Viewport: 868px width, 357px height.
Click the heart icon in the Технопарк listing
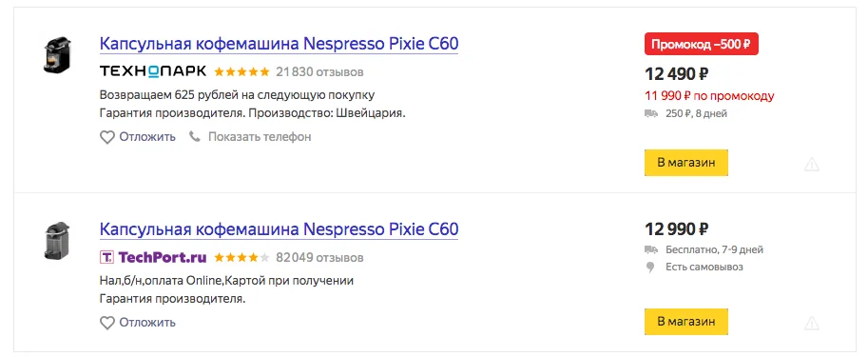(x=106, y=137)
